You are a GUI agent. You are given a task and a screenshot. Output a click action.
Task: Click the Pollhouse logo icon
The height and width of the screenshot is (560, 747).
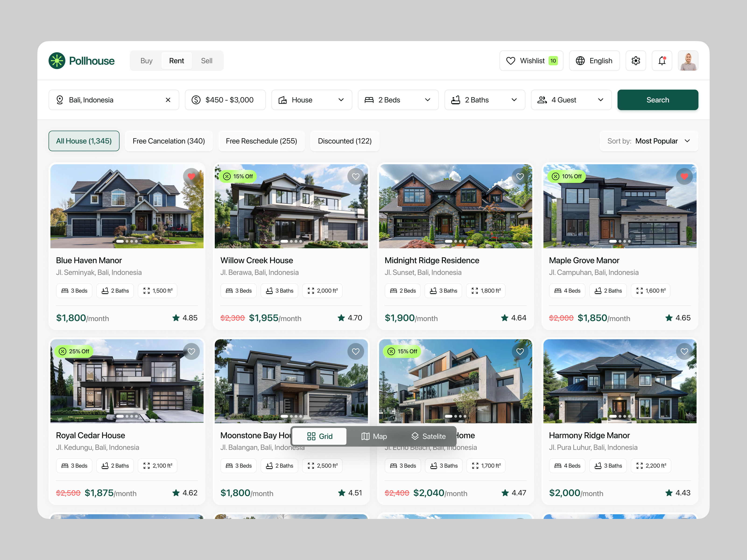[56, 61]
